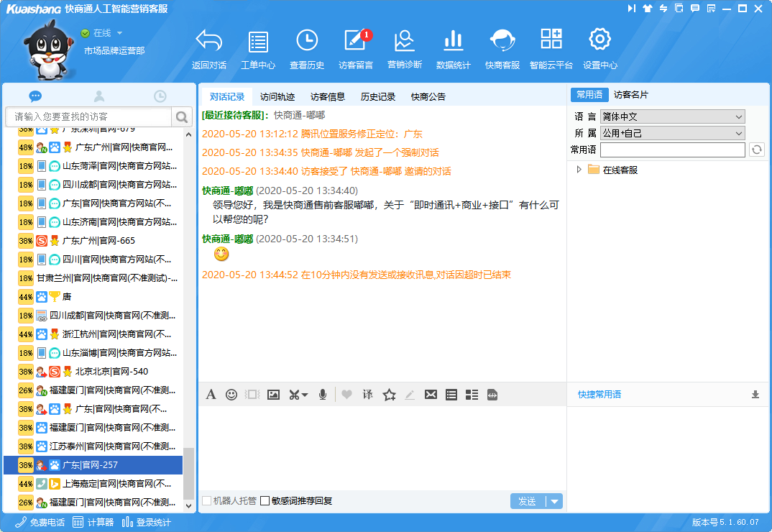The height and width of the screenshot is (532, 772).
Task: Click 登录统计 in the status bar
Action: [147, 523]
